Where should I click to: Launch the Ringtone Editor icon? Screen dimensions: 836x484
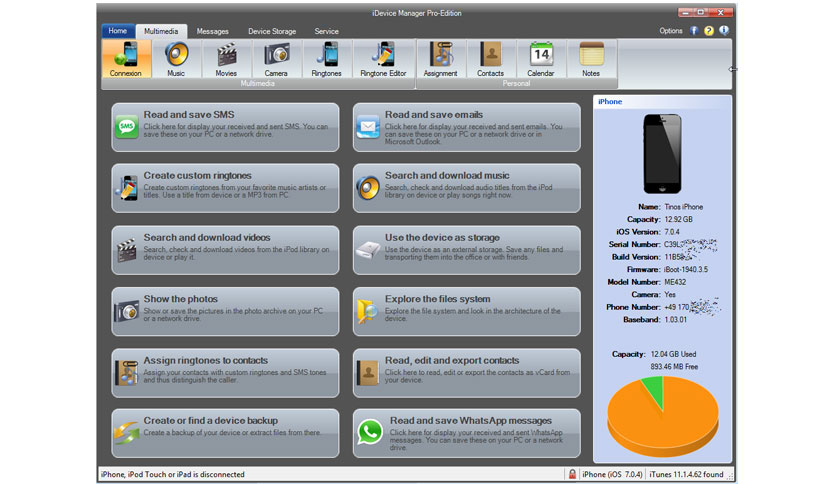click(x=383, y=59)
